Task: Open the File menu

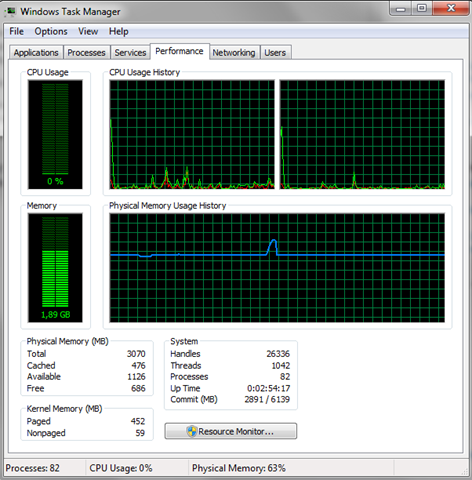Action: tap(16, 31)
